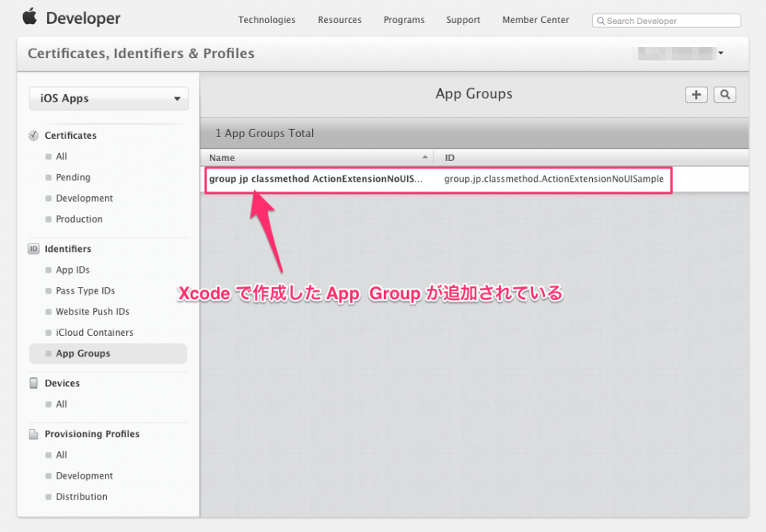Click the Apple logo icon
Viewport: 766px width, 532px height.
point(30,16)
